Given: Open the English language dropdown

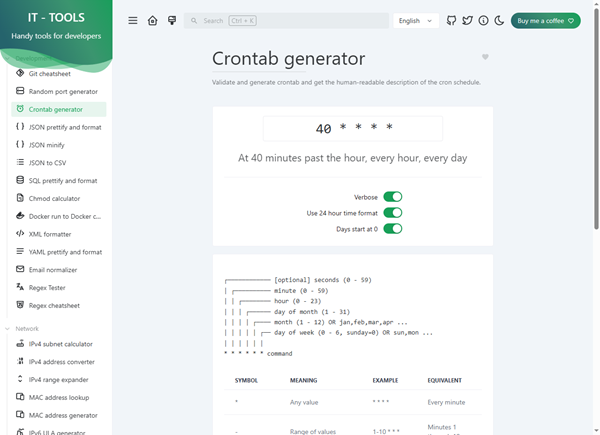Looking at the screenshot, I should click(x=416, y=20).
